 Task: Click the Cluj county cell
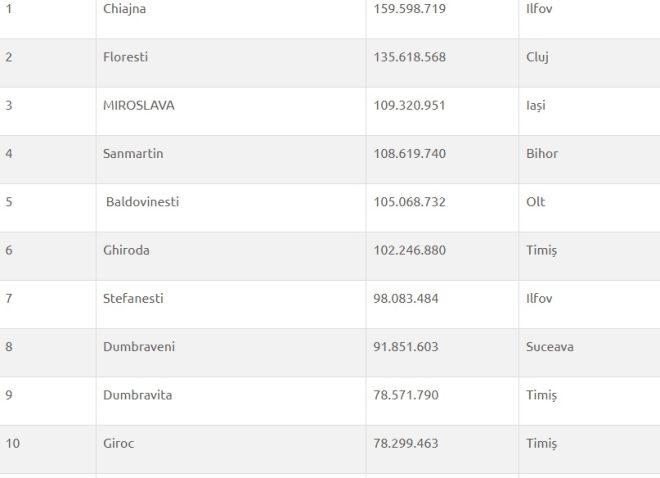[537, 57]
